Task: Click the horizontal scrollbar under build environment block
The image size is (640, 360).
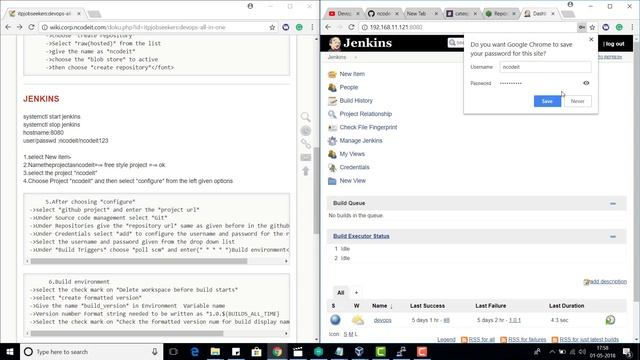Action: coord(127,333)
